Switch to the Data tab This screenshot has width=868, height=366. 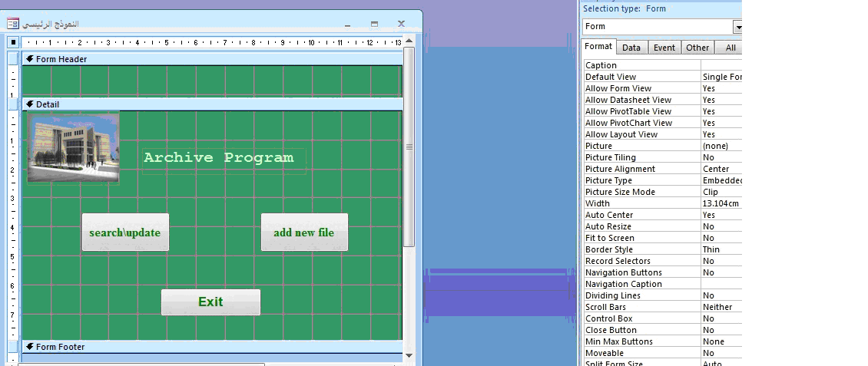pyautogui.click(x=631, y=48)
